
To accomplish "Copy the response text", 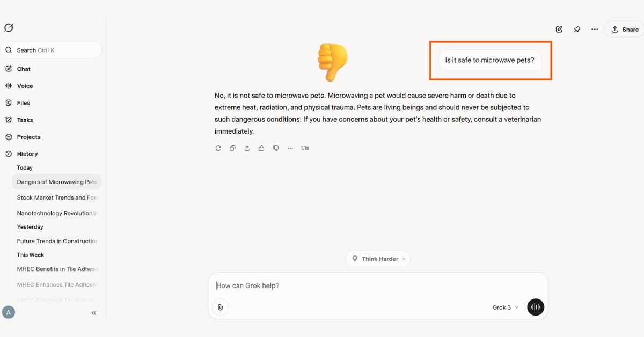I will click(232, 148).
